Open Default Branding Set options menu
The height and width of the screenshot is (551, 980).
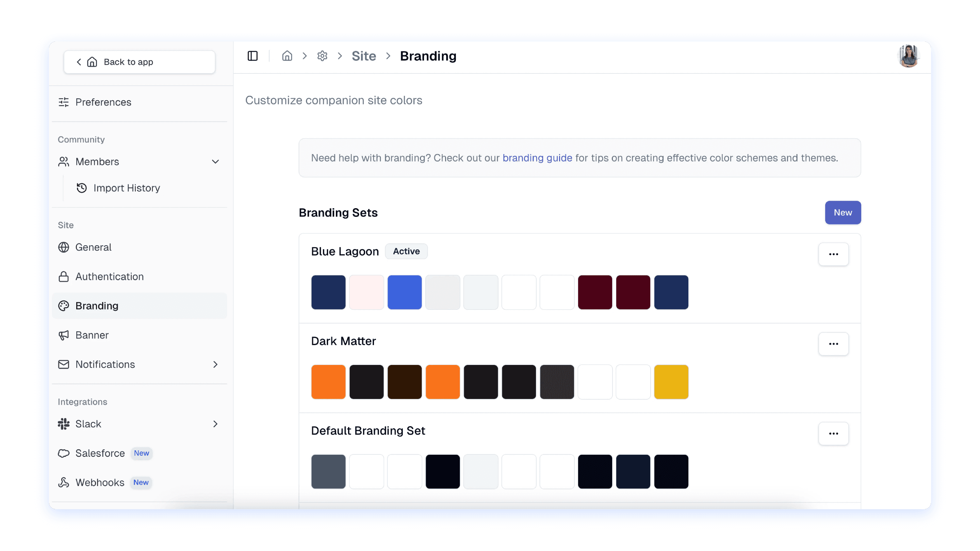tap(833, 434)
